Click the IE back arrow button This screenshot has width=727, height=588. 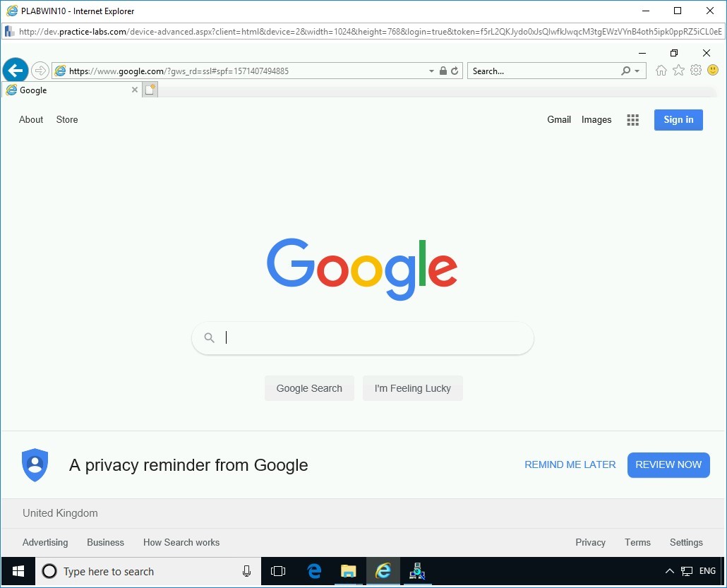click(x=16, y=71)
